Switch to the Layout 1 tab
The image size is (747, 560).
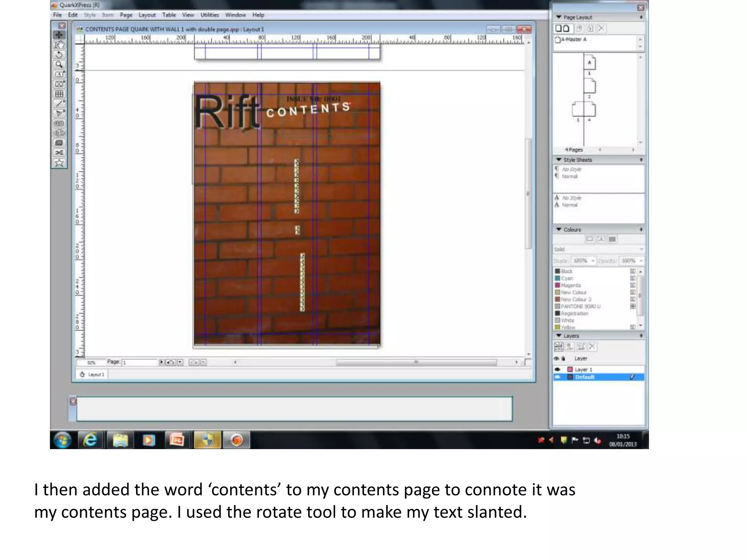(x=92, y=374)
